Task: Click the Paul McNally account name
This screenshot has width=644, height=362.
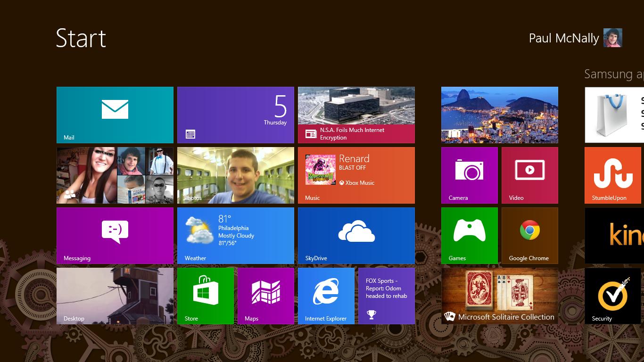Action: (564, 38)
